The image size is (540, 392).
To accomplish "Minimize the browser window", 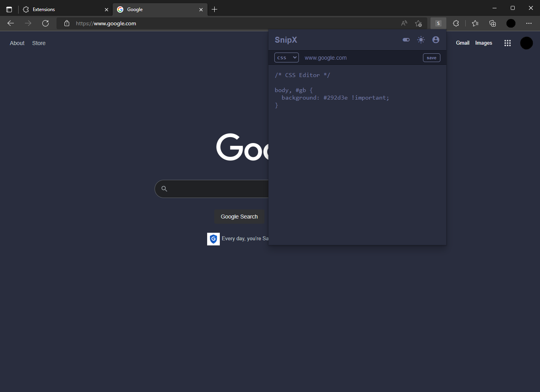I will [495, 8].
